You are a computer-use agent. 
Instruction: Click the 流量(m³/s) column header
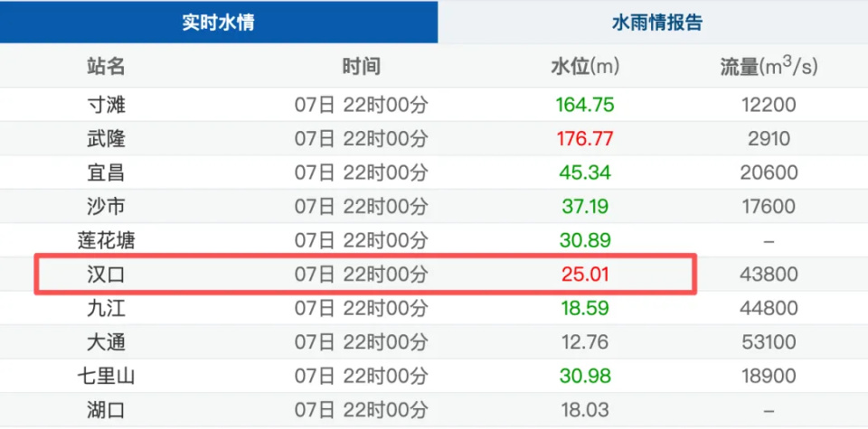point(769,67)
